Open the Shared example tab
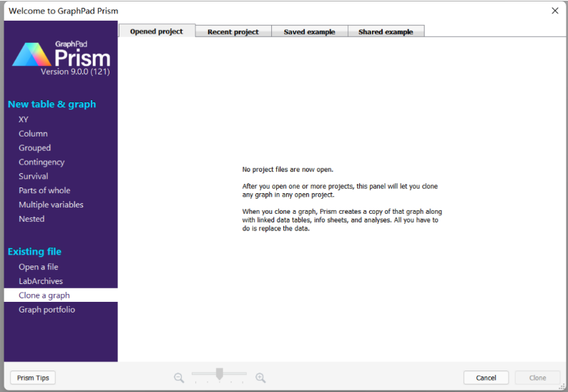 point(386,31)
